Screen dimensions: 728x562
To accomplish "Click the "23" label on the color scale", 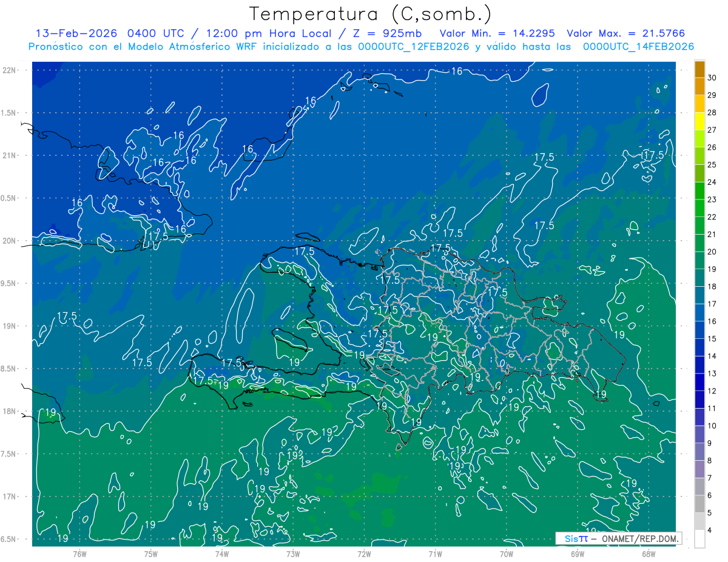I will tap(712, 199).
